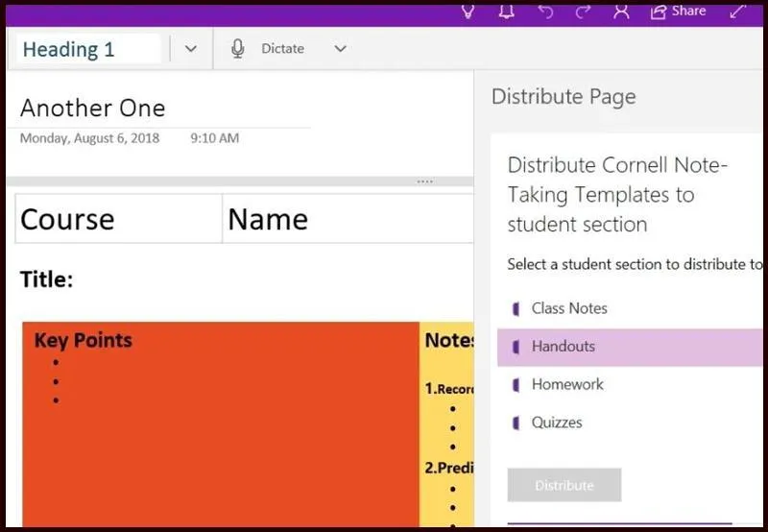Click the Share button

(x=679, y=12)
